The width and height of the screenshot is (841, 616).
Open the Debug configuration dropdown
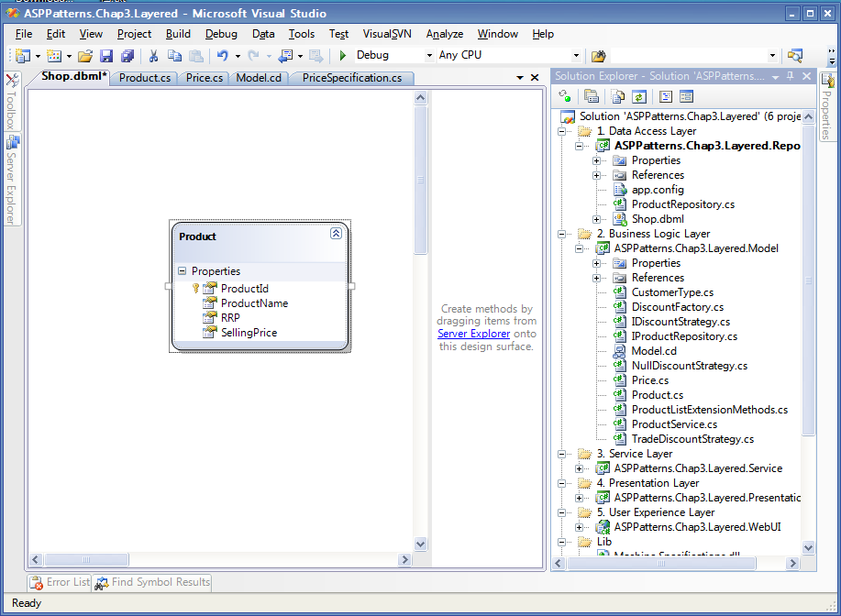[x=429, y=56]
